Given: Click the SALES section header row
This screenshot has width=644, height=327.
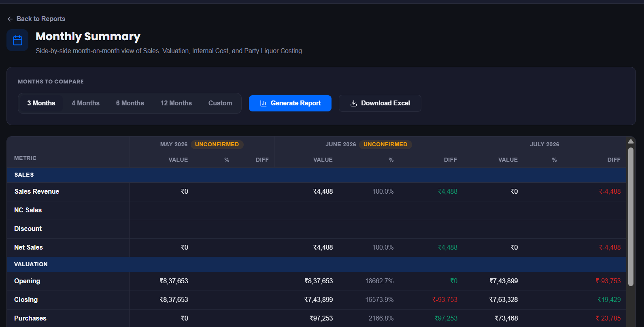Looking at the screenshot, I should pyautogui.click(x=317, y=175).
